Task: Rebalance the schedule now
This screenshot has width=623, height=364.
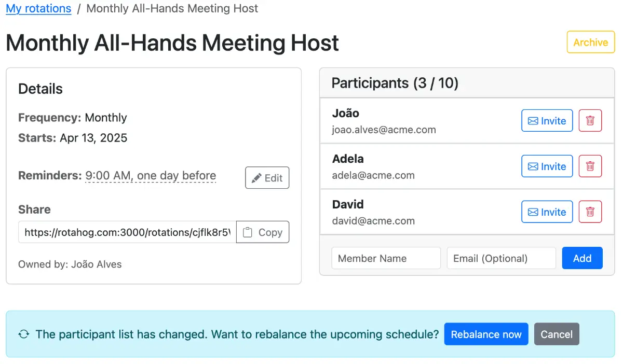Action: (486, 334)
